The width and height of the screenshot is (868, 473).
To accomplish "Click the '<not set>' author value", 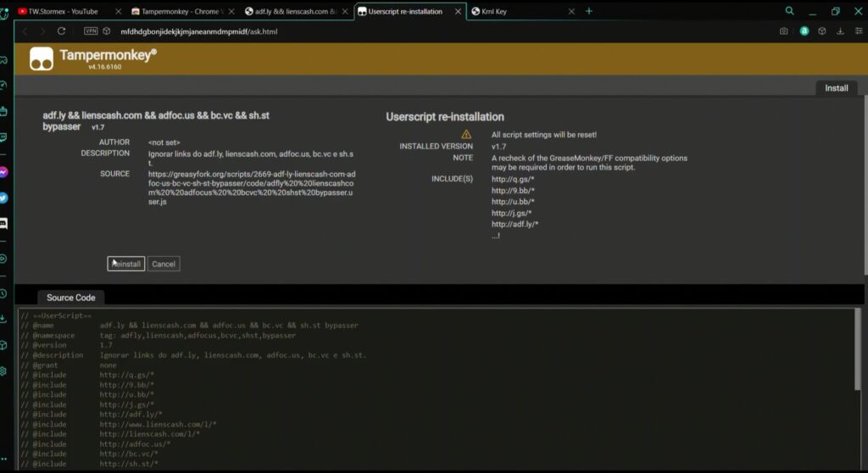I will 164,142.
